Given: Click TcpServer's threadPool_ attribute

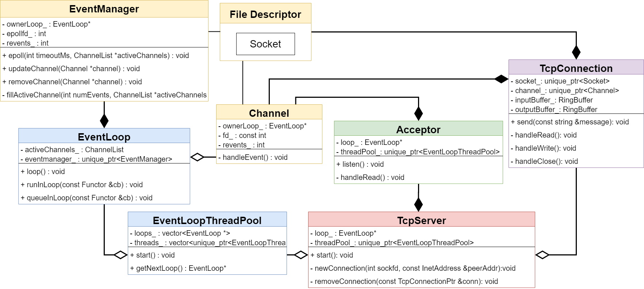Looking at the screenshot, I should coord(392,243).
